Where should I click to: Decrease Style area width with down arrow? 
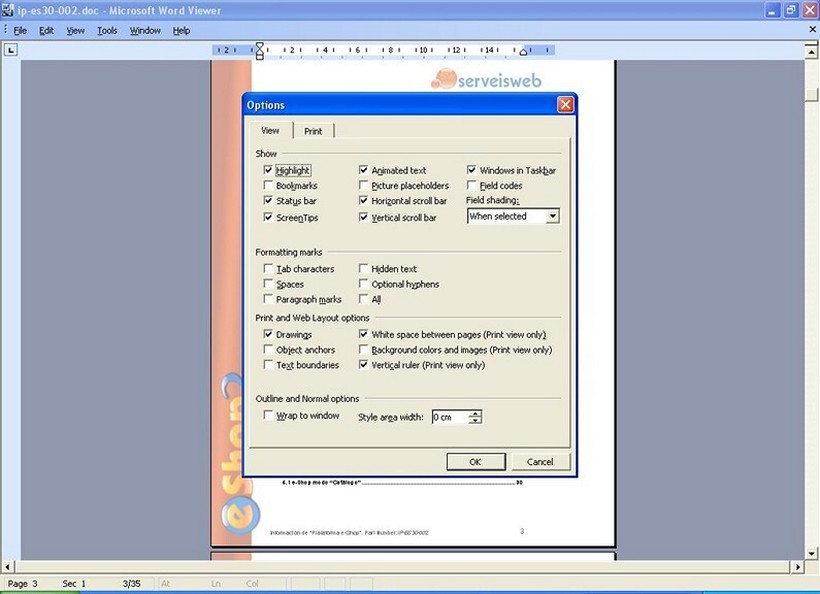(x=475, y=420)
